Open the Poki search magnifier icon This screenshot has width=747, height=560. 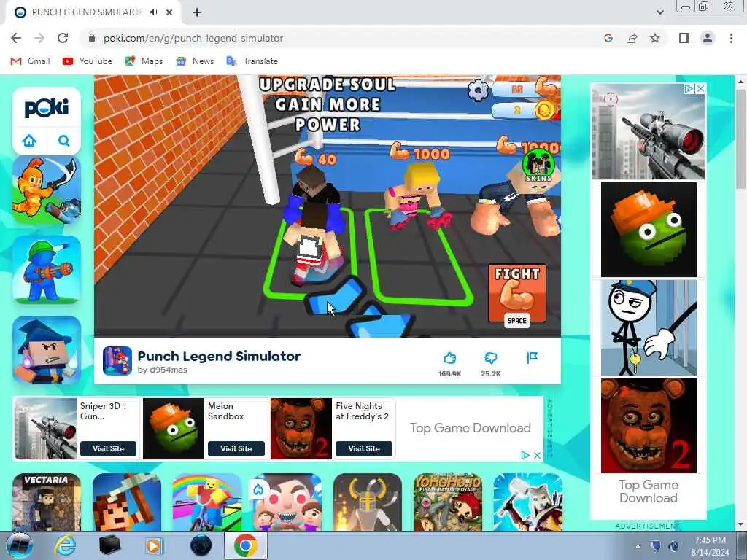[64, 141]
